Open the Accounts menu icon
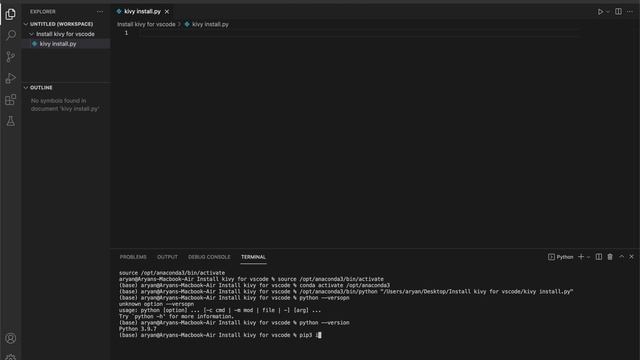Screen dimensions: 640x360 (11, 338)
